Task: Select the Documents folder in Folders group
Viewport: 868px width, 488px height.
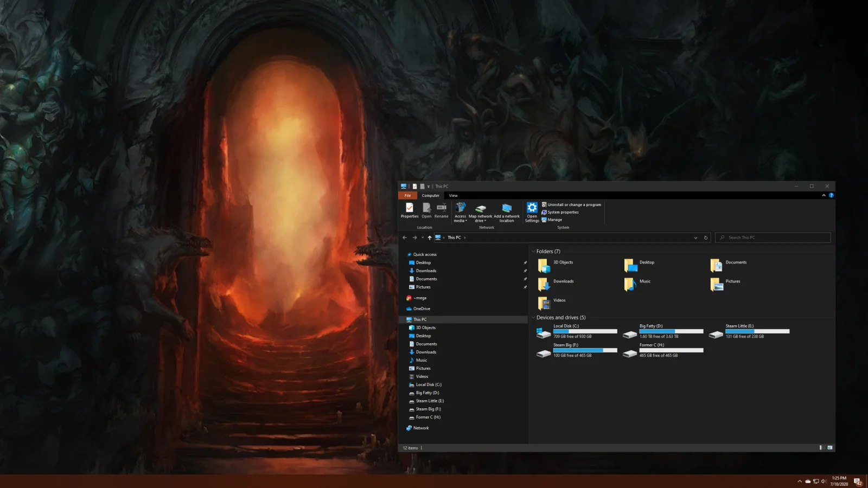Action: pyautogui.click(x=729, y=266)
